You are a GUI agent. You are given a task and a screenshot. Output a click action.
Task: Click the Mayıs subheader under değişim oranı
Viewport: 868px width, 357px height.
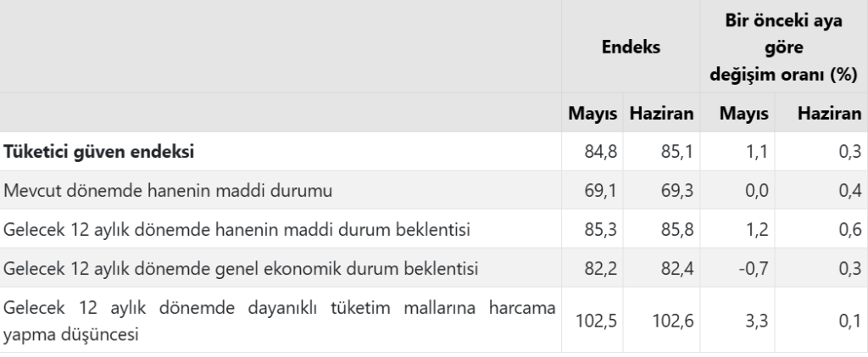pyautogui.click(x=743, y=114)
